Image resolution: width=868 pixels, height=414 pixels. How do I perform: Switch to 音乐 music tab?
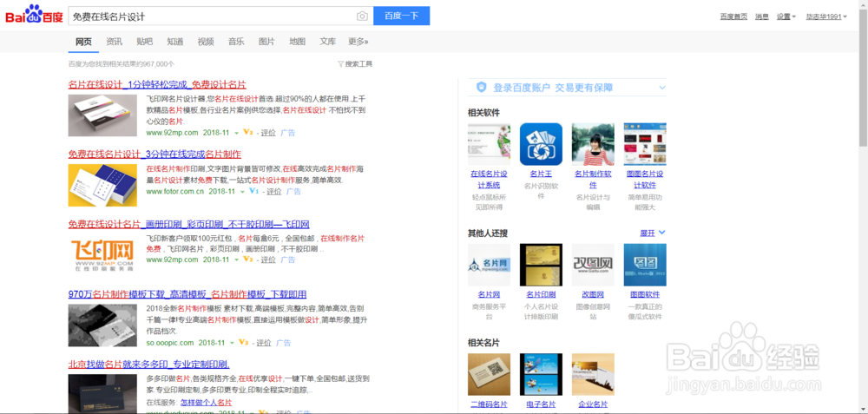click(236, 42)
